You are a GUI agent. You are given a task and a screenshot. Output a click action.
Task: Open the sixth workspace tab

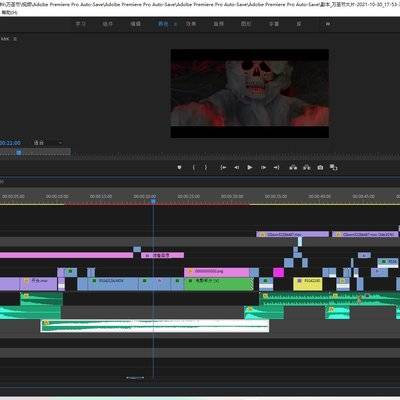tap(218, 24)
